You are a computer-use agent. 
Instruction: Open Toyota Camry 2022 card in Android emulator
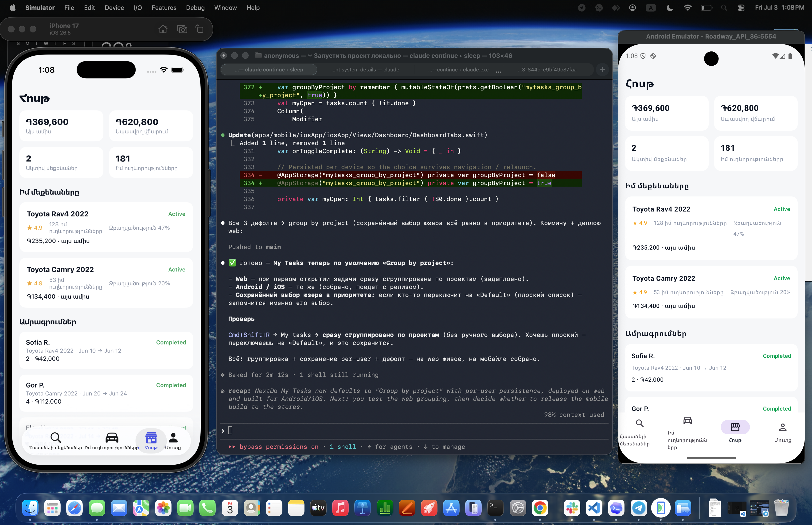[x=711, y=292]
